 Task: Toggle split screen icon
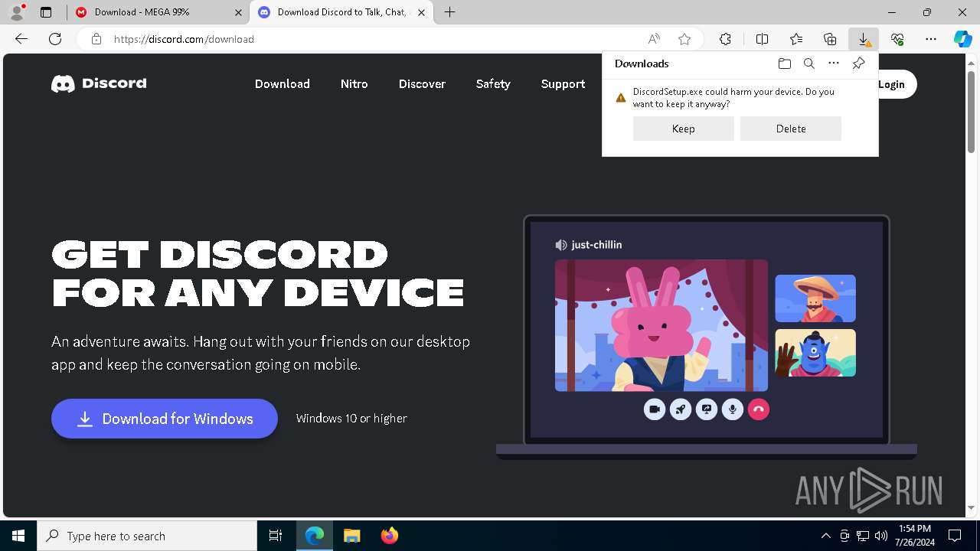(x=762, y=39)
